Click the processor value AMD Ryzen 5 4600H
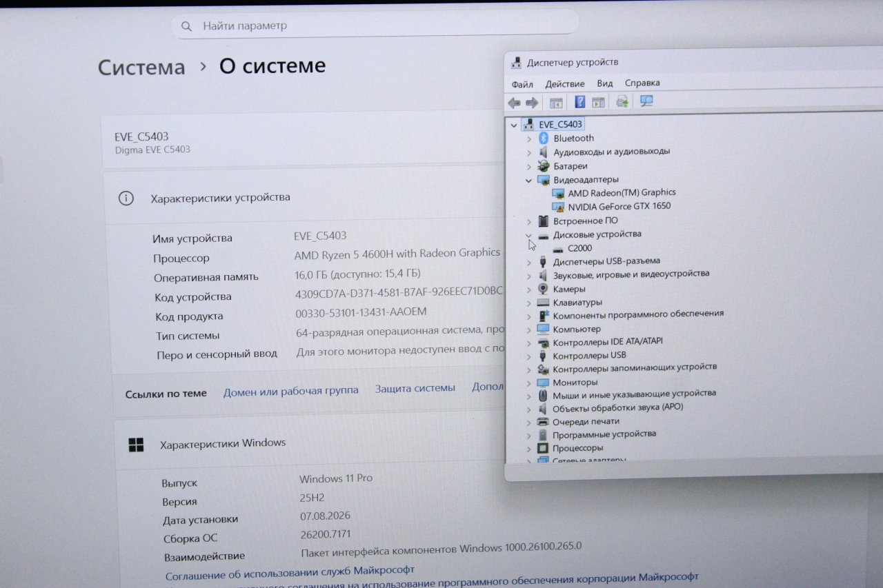This screenshot has height=588, width=883. point(397,254)
